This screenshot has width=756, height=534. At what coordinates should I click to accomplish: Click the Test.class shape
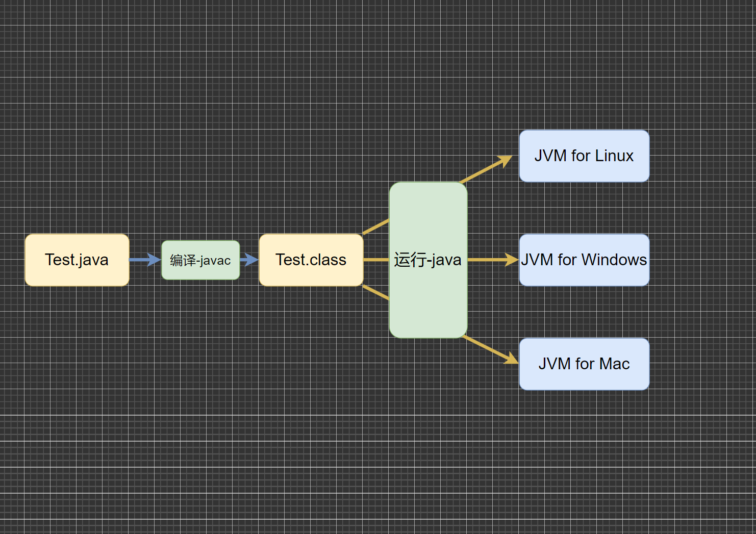(311, 260)
